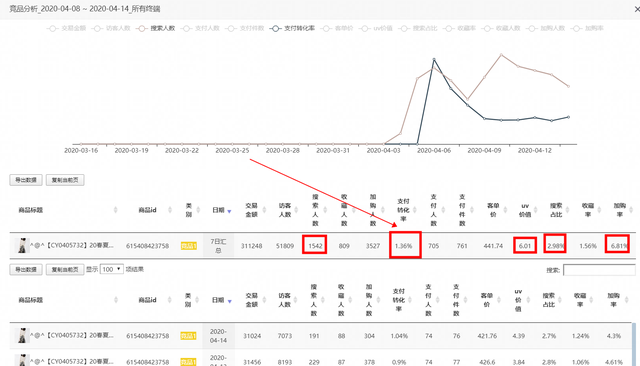Toggle the 支付人数 legend series
This screenshot has height=366, width=640.
click(x=200, y=28)
